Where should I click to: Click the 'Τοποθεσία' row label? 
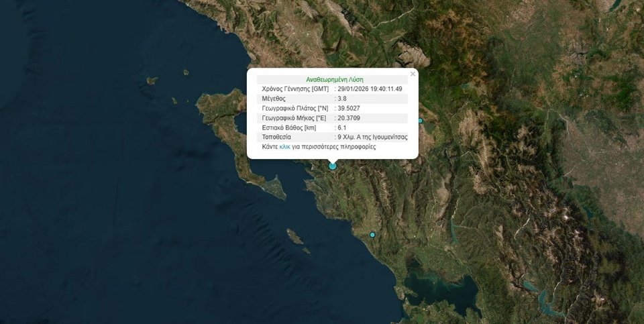pos(276,137)
